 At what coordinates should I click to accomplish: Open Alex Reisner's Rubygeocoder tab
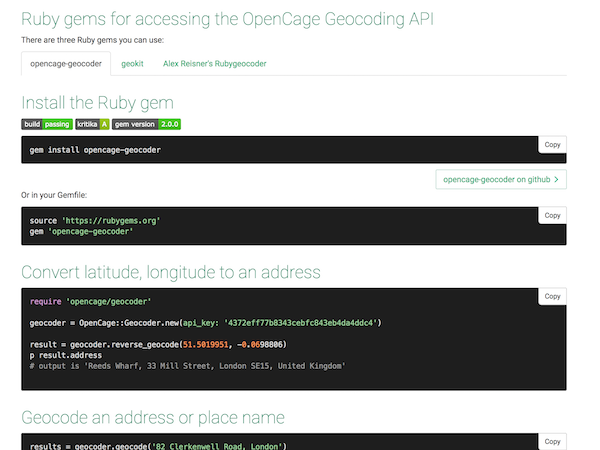(x=215, y=64)
